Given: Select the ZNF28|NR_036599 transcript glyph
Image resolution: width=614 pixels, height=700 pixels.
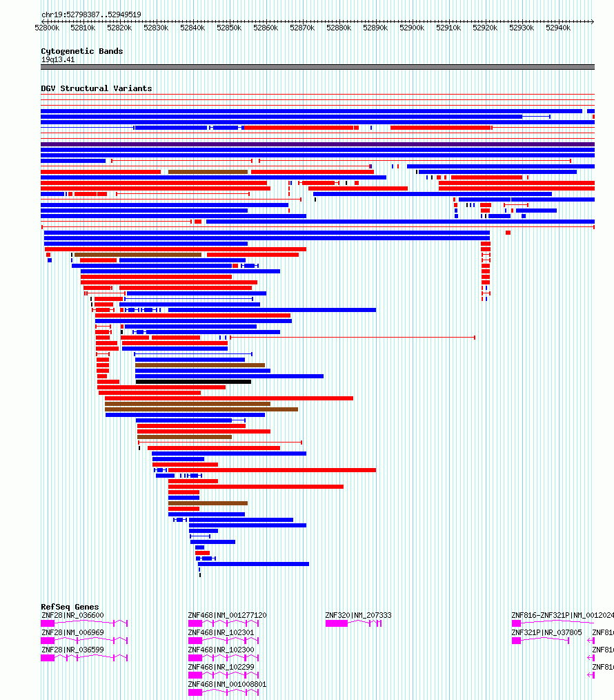Looking at the screenshot, I should (84, 658).
